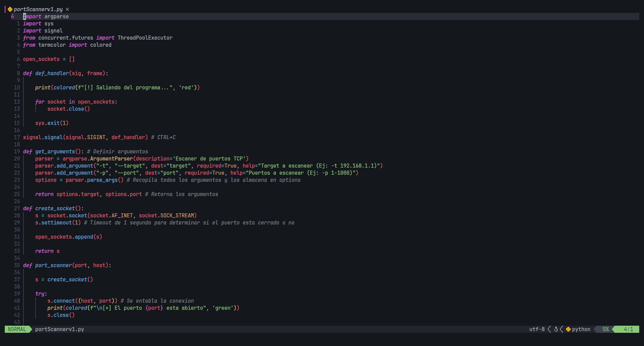This screenshot has height=346, width=644.
Task: Click relative line number 17 in gutter
Action: pyautogui.click(x=17, y=137)
